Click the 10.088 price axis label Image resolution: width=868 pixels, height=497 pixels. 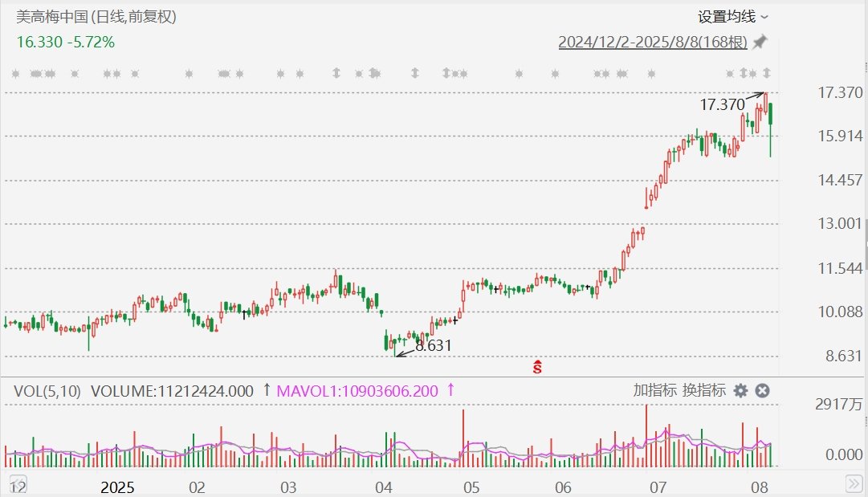(x=841, y=312)
